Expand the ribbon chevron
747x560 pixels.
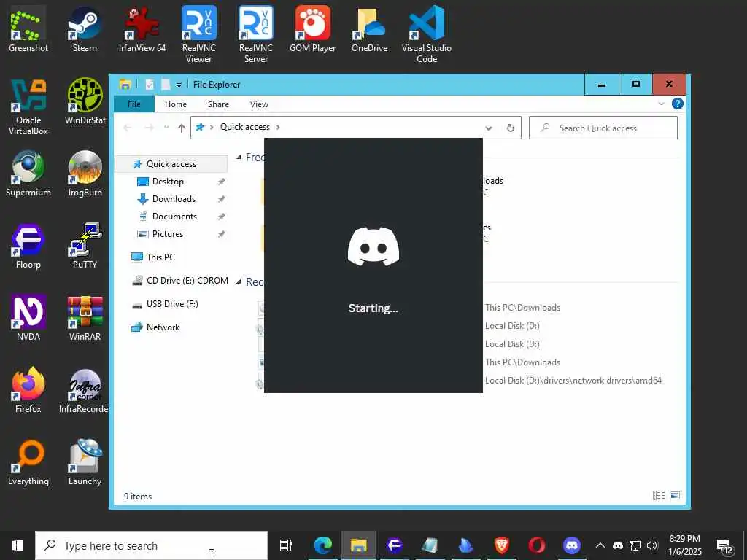tap(661, 104)
